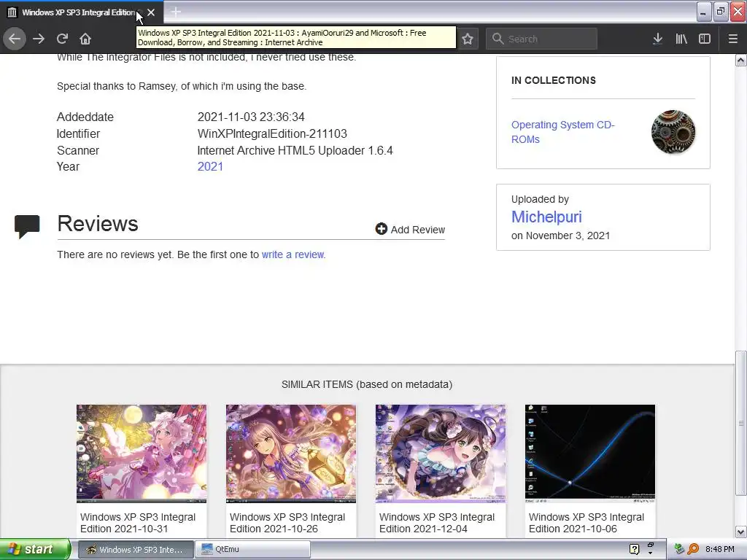Go back to the previous page
Screen dimensions: 747x560
15,39
